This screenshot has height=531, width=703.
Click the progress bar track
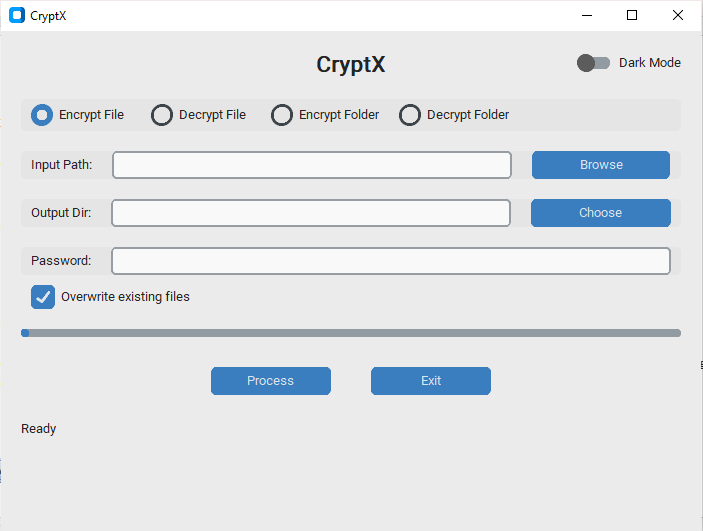[x=351, y=333]
